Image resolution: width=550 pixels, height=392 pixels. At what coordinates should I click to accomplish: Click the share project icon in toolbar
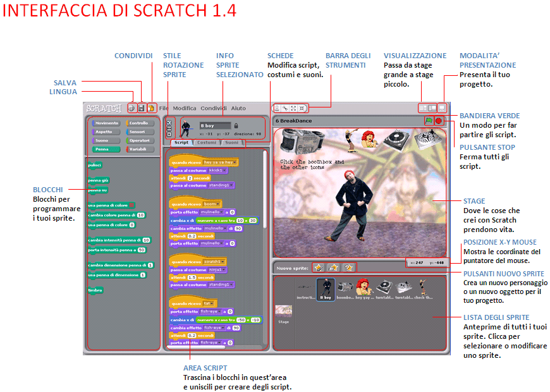pyautogui.click(x=151, y=108)
